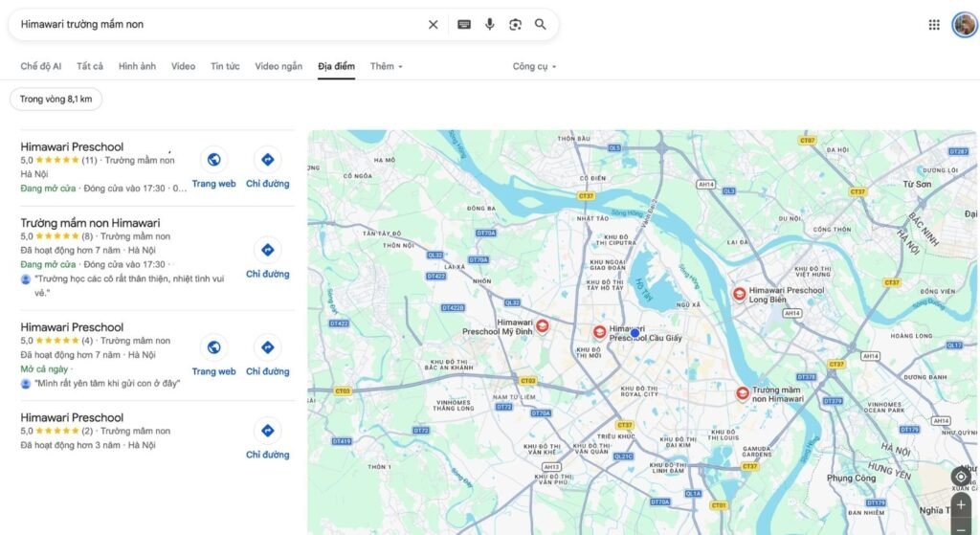
Task: Get directions icon for 2-review Himawari Preschool
Action: tap(268, 431)
